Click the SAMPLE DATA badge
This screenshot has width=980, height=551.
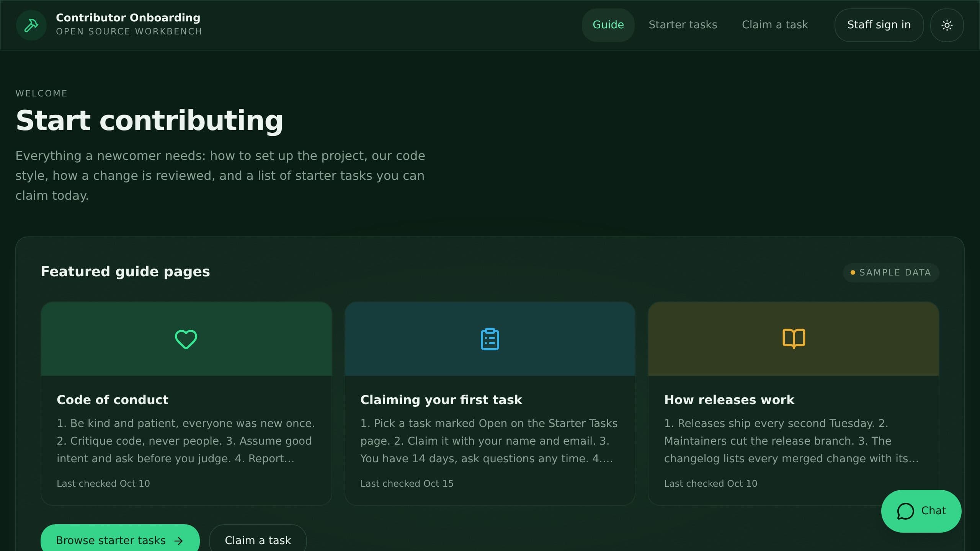click(x=891, y=272)
